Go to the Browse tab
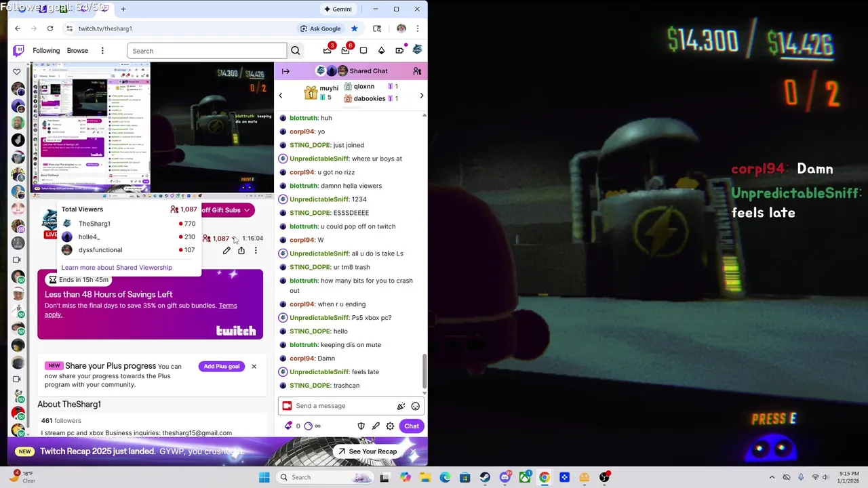868x488 pixels. [77, 51]
